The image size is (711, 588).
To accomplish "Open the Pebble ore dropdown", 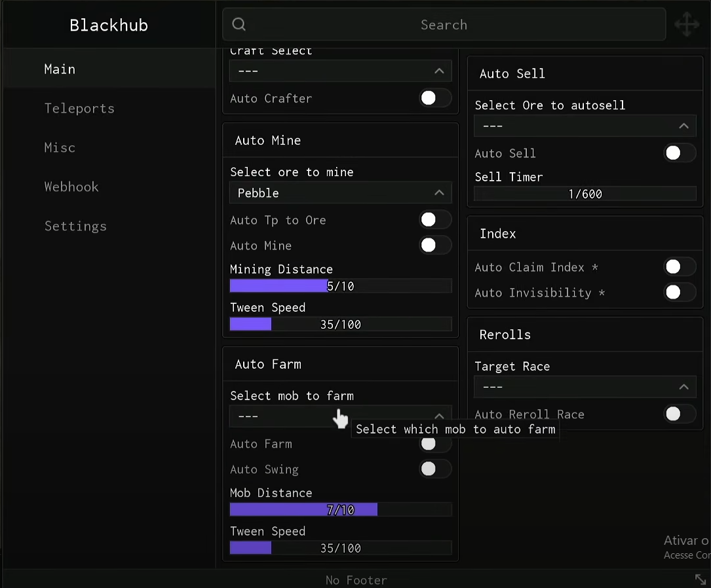I will (340, 193).
